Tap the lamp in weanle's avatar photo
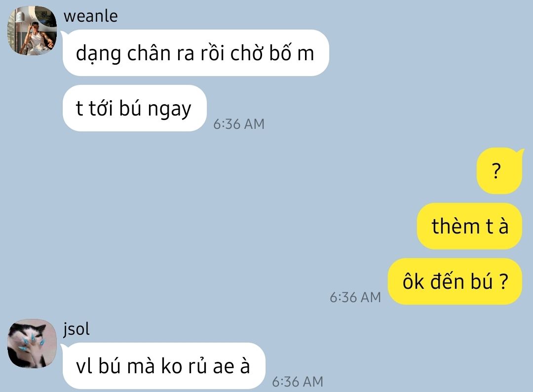Viewport: 533px width, 392px height. coord(20,18)
